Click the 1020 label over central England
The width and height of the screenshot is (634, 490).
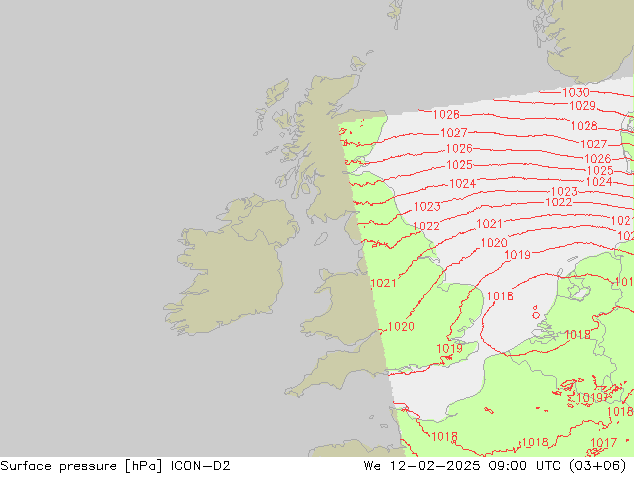(x=401, y=326)
